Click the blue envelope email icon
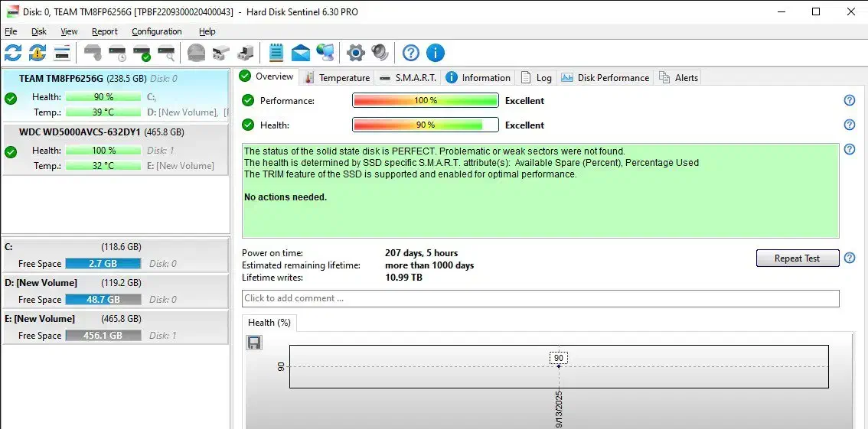The image size is (868, 429). pyautogui.click(x=301, y=53)
